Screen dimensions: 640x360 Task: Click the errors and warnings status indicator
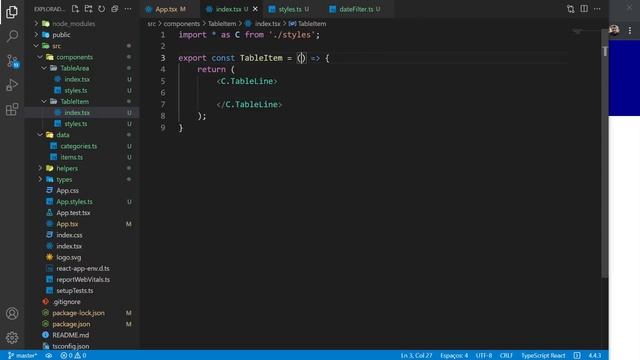point(73,356)
